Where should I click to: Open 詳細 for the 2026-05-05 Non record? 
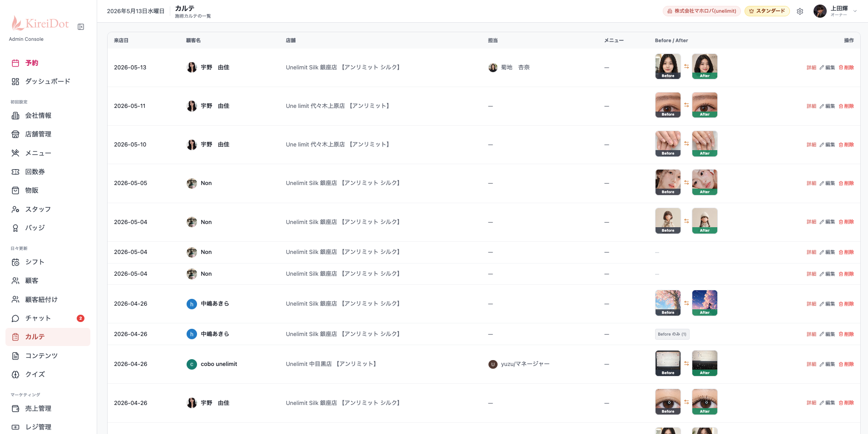pyautogui.click(x=811, y=183)
